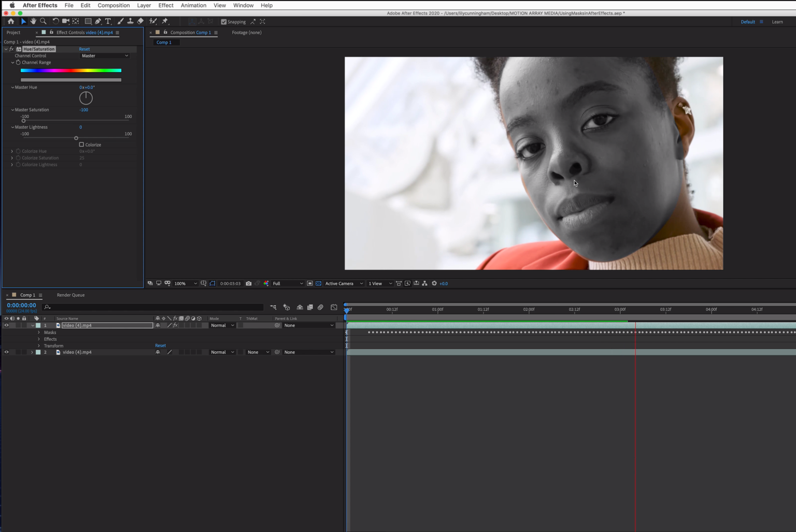Click the Reset link for Transform
The width and height of the screenshot is (796, 532).
click(160, 346)
